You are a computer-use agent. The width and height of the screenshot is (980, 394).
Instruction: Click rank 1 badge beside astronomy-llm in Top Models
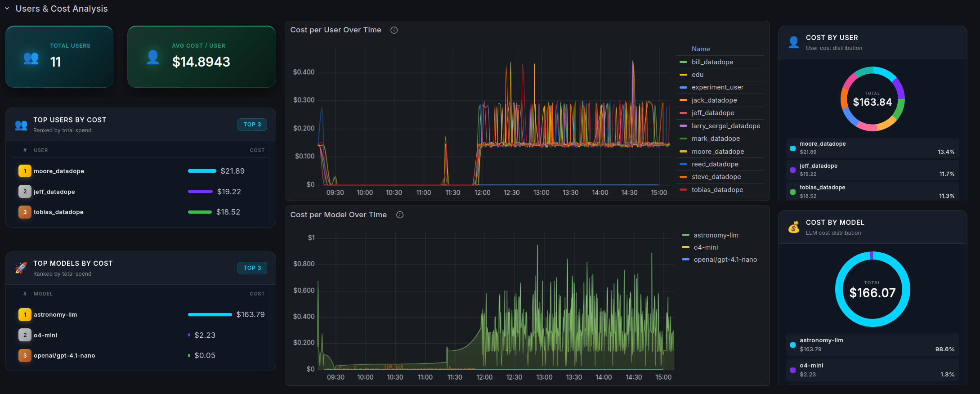[x=25, y=314]
